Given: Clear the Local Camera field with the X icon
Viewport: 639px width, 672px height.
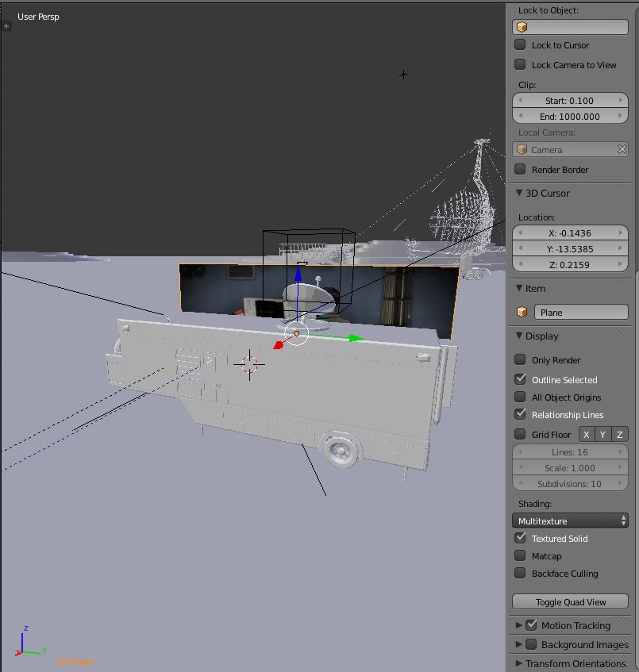Looking at the screenshot, I should coord(622,149).
